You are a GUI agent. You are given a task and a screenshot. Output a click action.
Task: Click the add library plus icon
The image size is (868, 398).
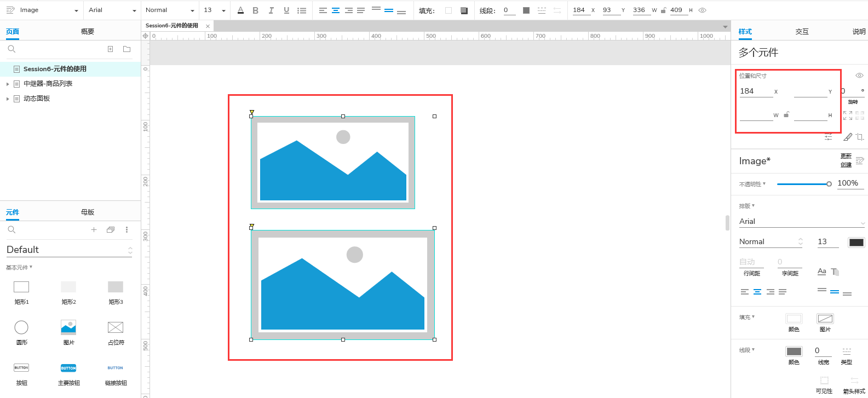point(94,230)
